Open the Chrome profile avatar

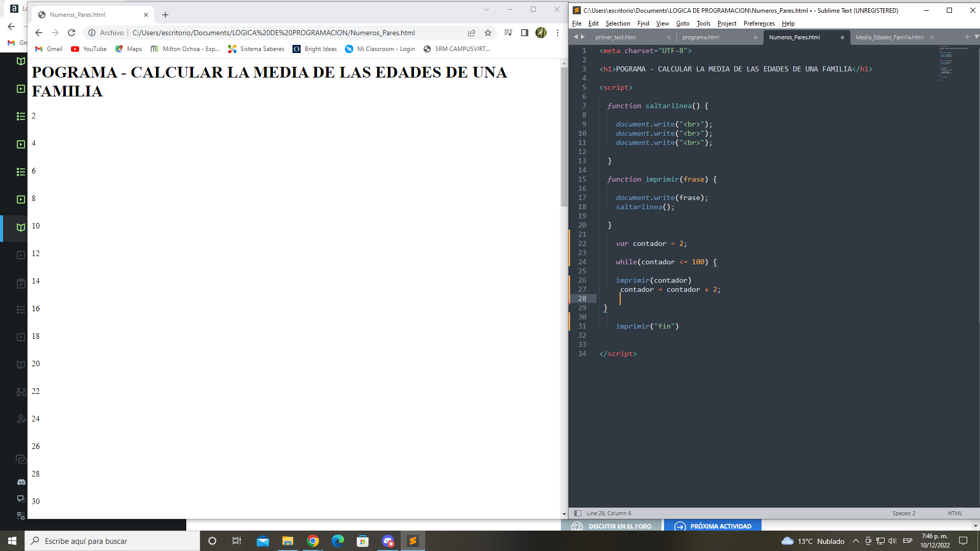coord(541,33)
